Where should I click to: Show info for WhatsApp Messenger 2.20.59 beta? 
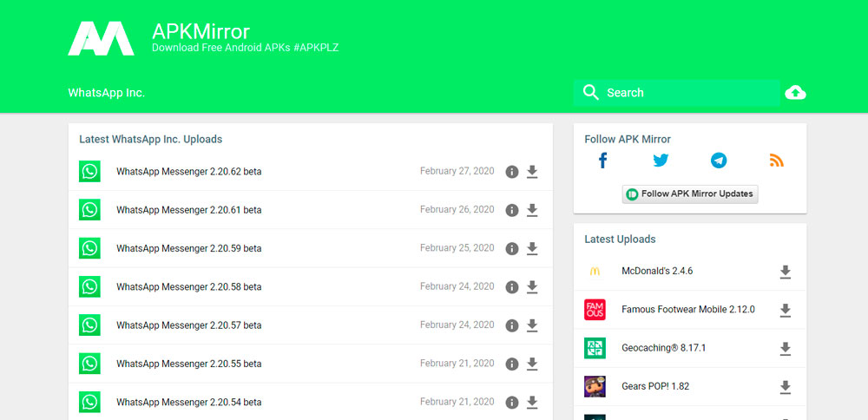(x=512, y=248)
